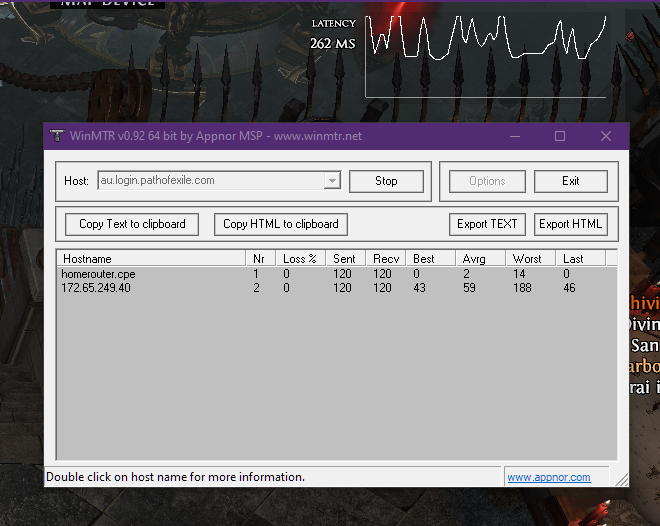Export results as HTML
This screenshot has height=526, width=660.
coord(570,224)
